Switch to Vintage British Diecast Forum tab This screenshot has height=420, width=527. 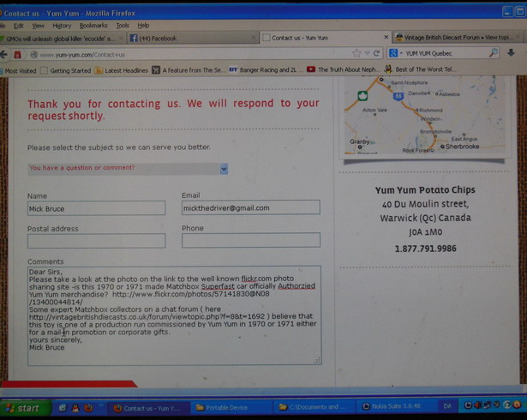(x=458, y=38)
